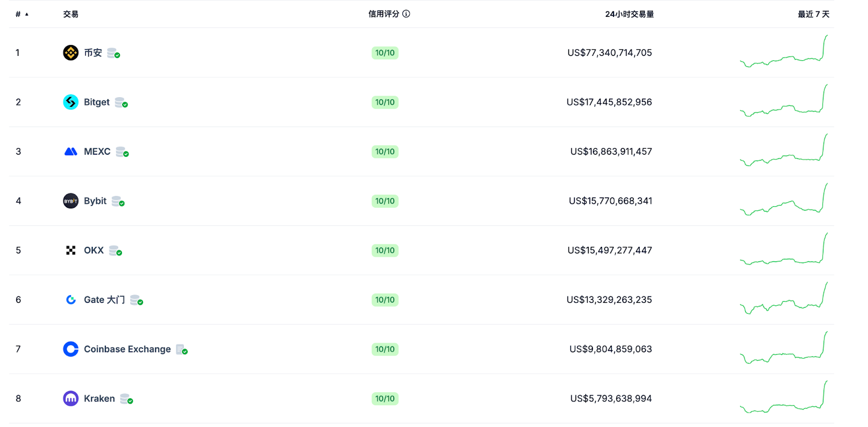Click the Coinbase Exchange logo icon
This screenshot has width=868, height=427.
click(x=71, y=349)
